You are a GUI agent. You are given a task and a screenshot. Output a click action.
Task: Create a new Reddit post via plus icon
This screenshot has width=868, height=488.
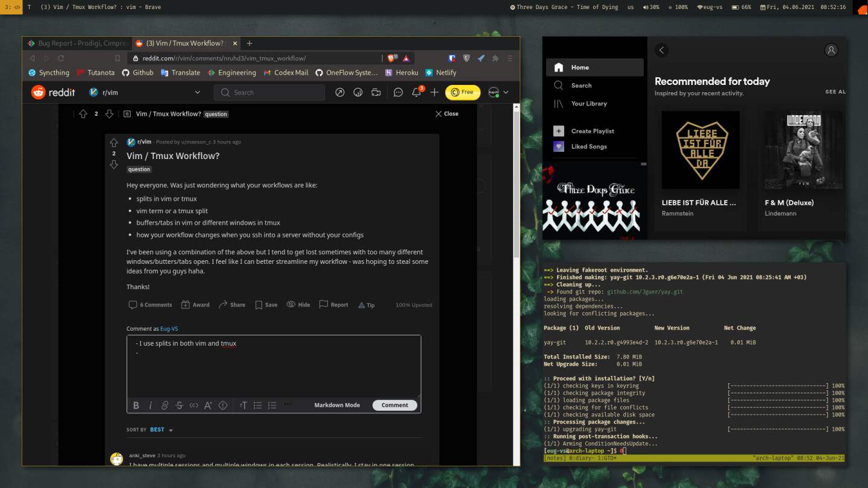tap(434, 92)
